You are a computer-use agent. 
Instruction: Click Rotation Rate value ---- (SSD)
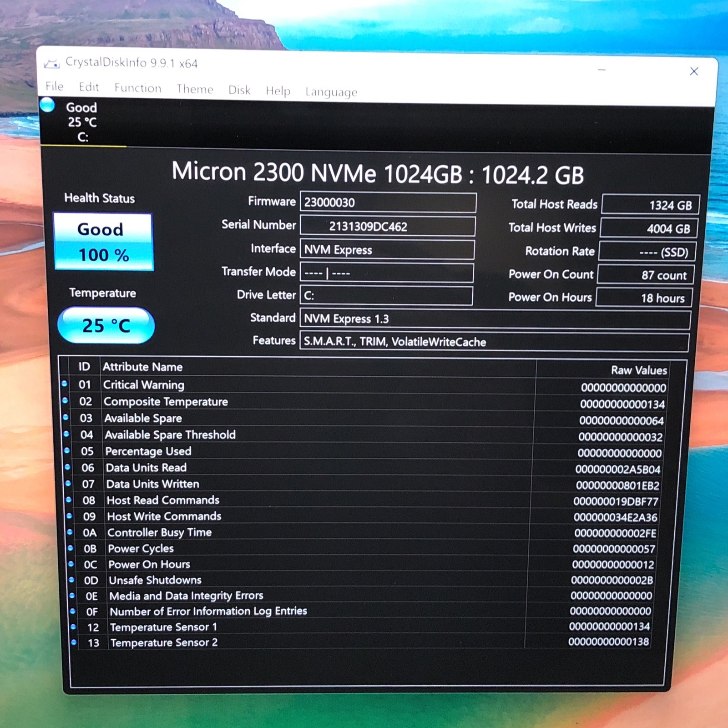(x=647, y=252)
